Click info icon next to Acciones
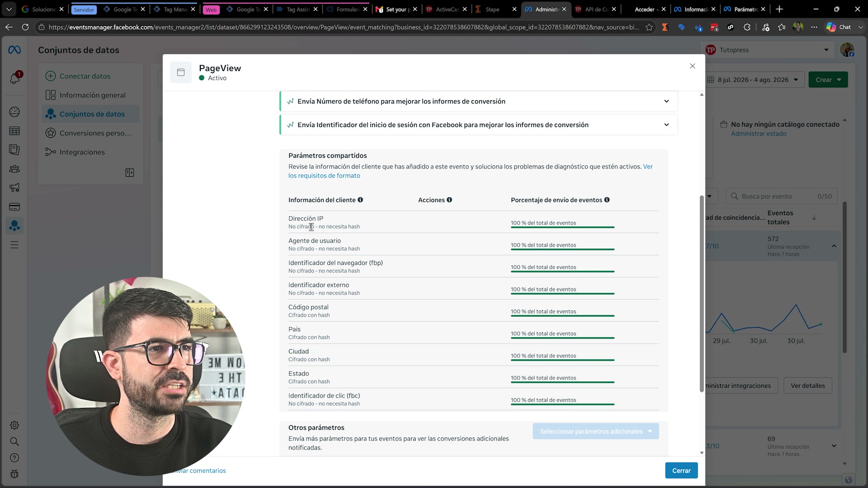 [449, 200]
